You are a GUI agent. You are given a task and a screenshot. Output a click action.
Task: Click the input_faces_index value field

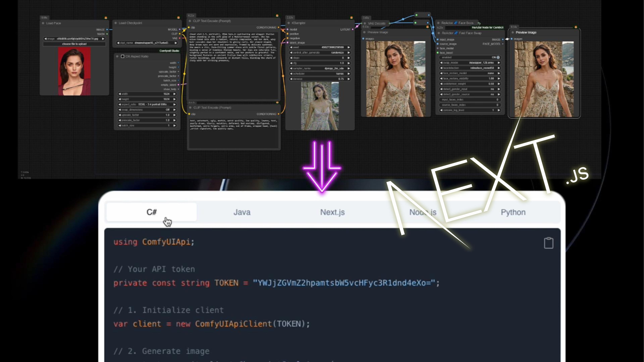[x=470, y=99]
